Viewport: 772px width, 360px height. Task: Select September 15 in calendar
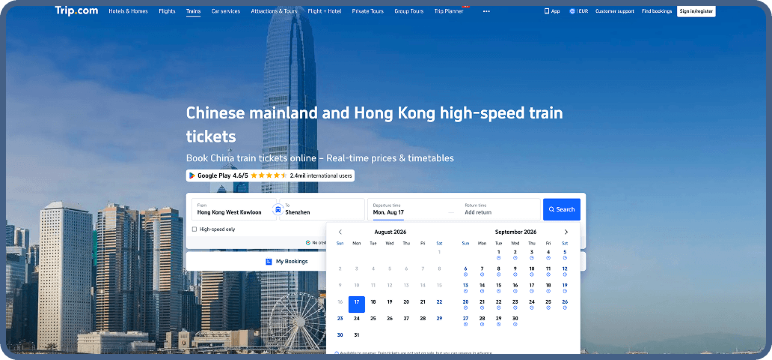click(499, 287)
